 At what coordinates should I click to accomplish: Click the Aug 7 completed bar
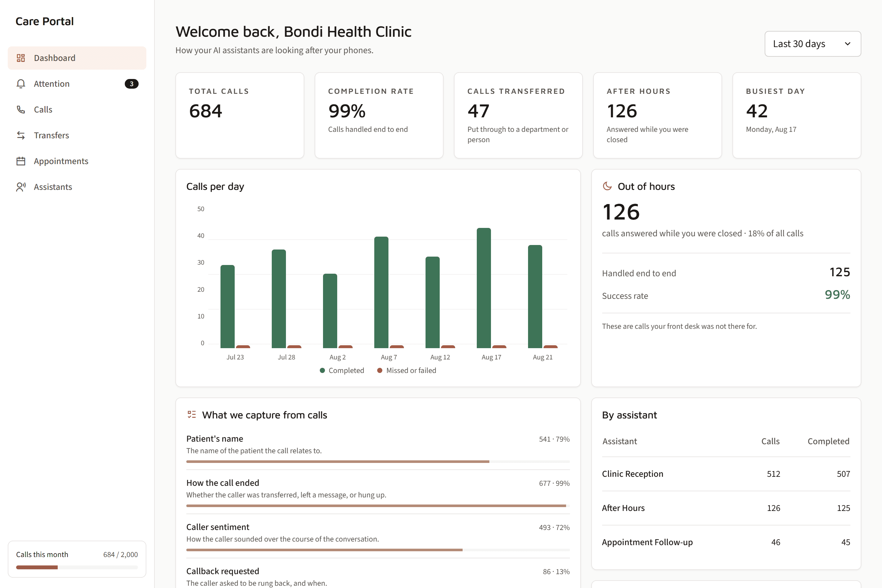point(381,292)
